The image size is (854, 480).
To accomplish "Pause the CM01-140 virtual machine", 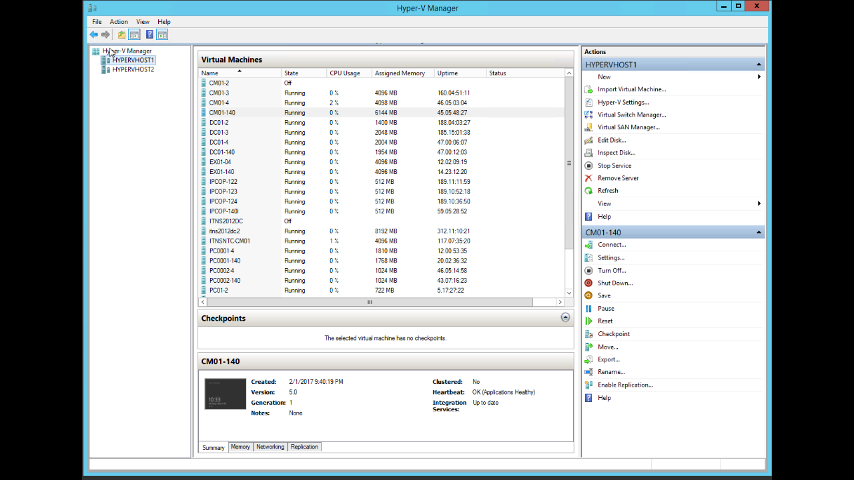I will (x=606, y=308).
